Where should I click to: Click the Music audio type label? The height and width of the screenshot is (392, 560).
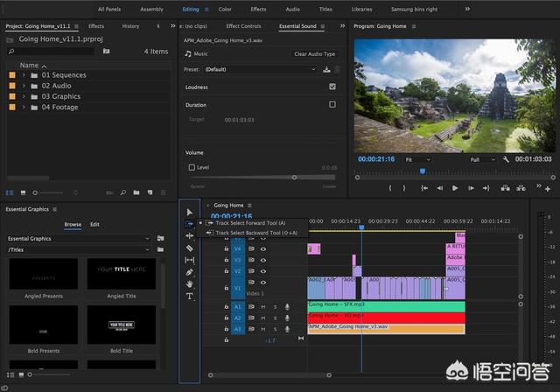coord(200,54)
